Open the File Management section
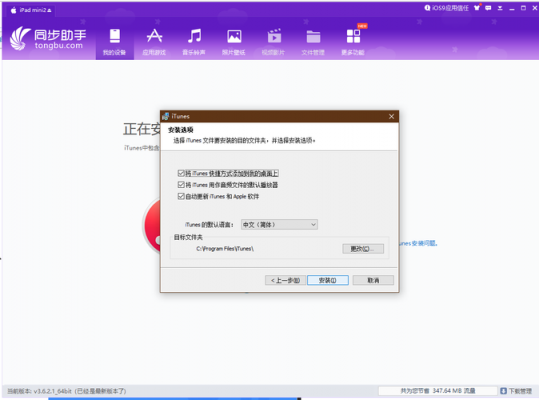Screen dimensions: 539x400 tap(313, 42)
